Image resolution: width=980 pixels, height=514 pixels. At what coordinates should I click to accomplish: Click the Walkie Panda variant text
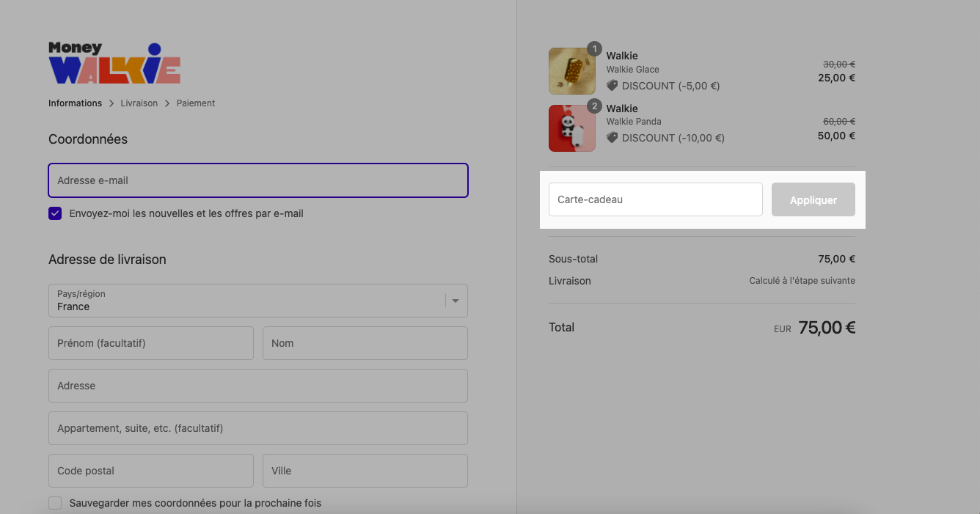tap(634, 122)
